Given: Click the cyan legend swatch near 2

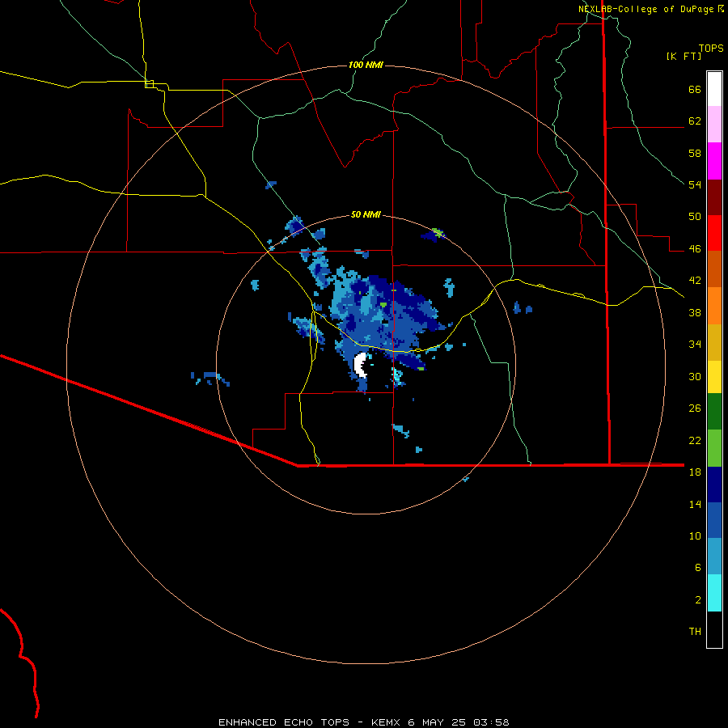Looking at the screenshot, I should (x=714, y=593).
